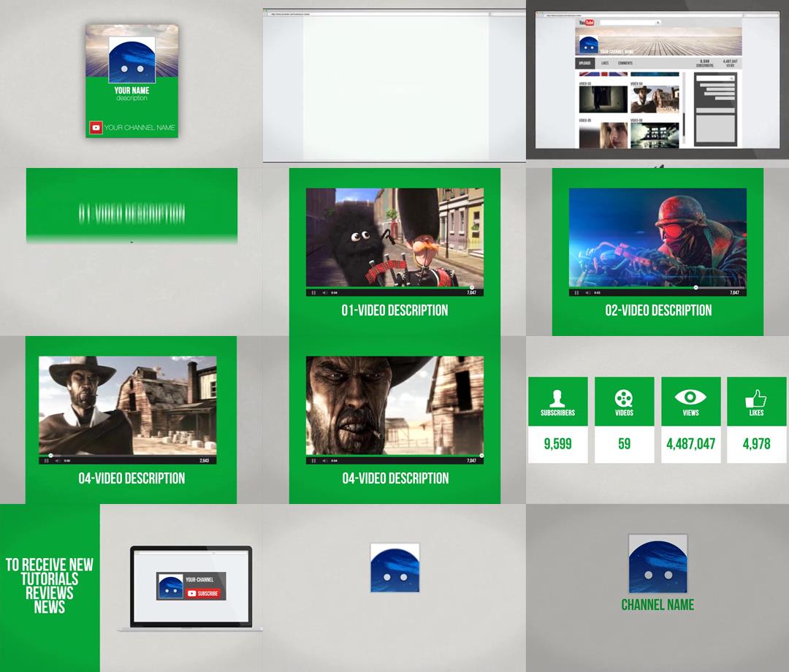Click the "2,643" counter in the barn video player

[205, 461]
